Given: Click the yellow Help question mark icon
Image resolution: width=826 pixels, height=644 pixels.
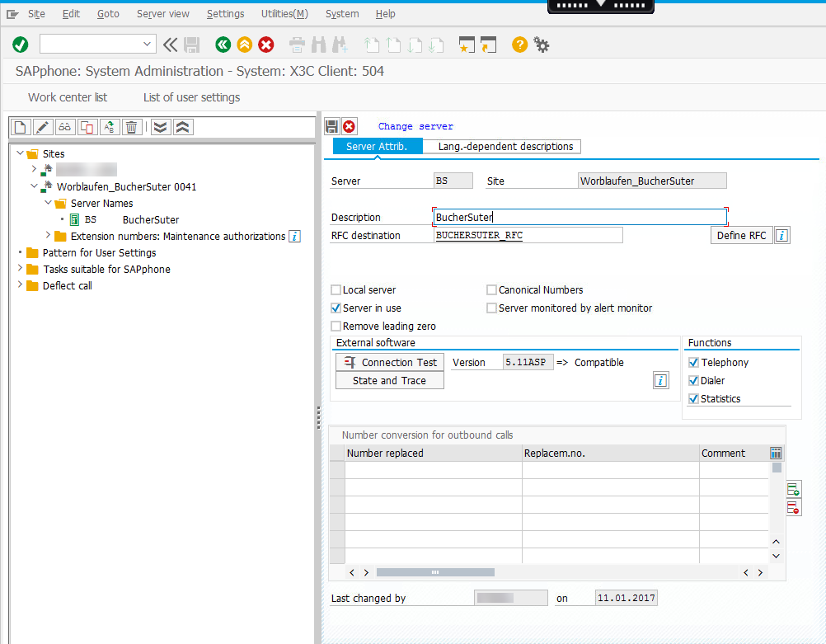Looking at the screenshot, I should point(519,45).
